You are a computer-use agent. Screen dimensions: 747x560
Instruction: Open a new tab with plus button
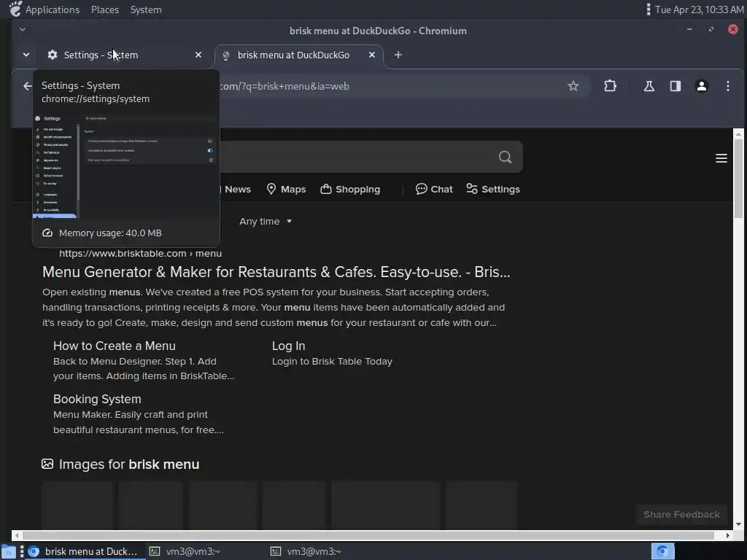[x=398, y=55]
